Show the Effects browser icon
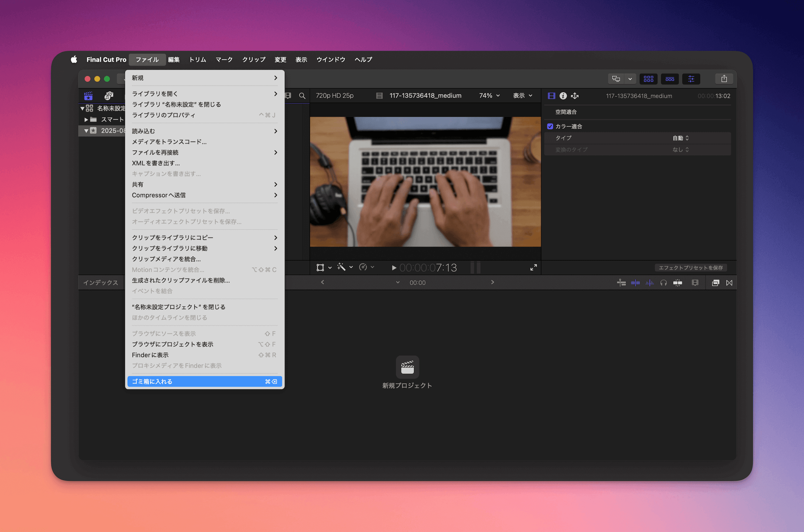804x532 pixels. pos(715,283)
